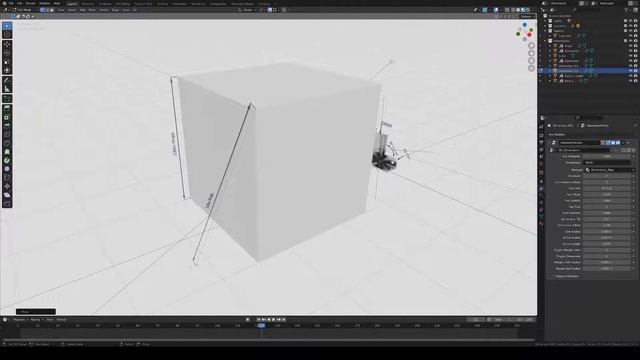Select the Loop Cut tool
The image size is (640, 360).
(7, 135)
